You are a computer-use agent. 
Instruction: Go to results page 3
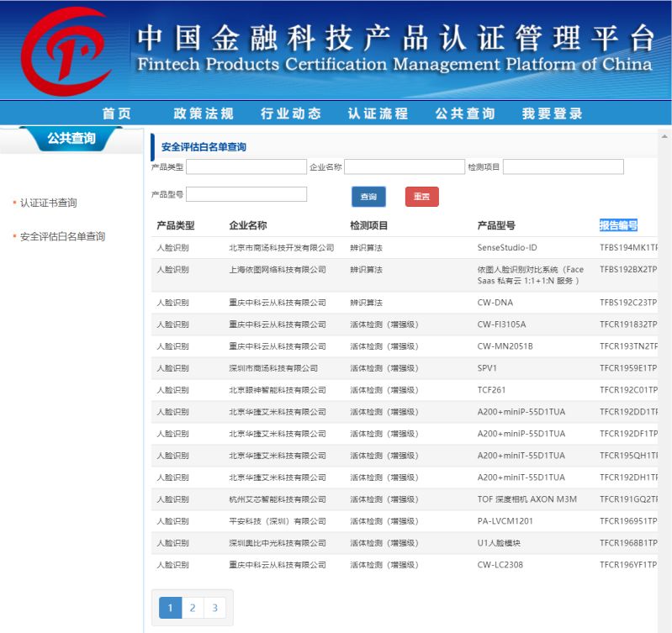(x=215, y=607)
